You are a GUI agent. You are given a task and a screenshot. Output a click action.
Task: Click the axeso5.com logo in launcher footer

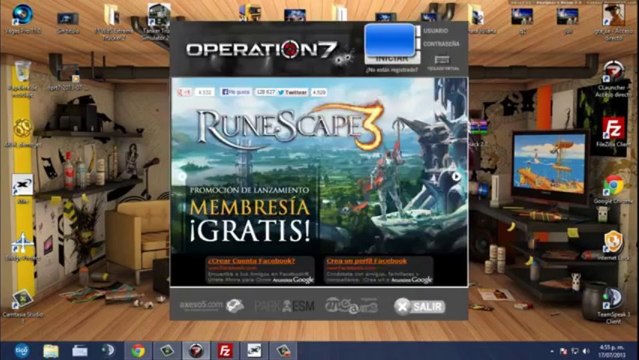[x=212, y=305]
